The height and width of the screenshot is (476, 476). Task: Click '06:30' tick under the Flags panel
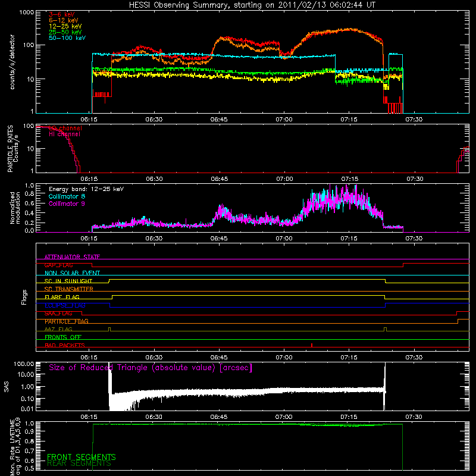coord(154,358)
